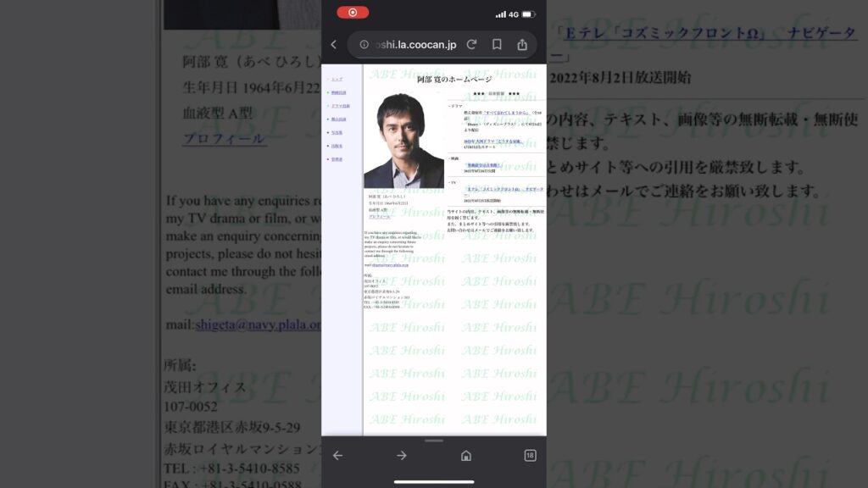868x488 pixels.
Task: Click the portrait photo of Abe Hiroshi
Action: point(403,140)
